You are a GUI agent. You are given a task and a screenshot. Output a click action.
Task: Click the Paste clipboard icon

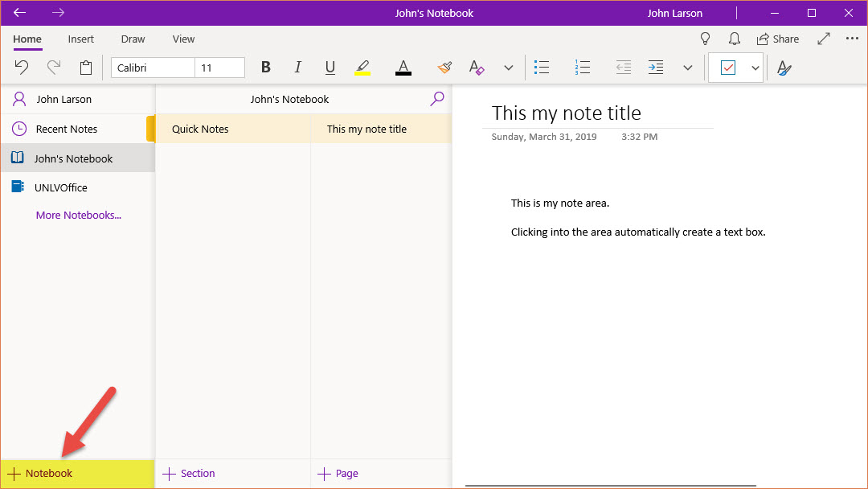pyautogui.click(x=86, y=68)
